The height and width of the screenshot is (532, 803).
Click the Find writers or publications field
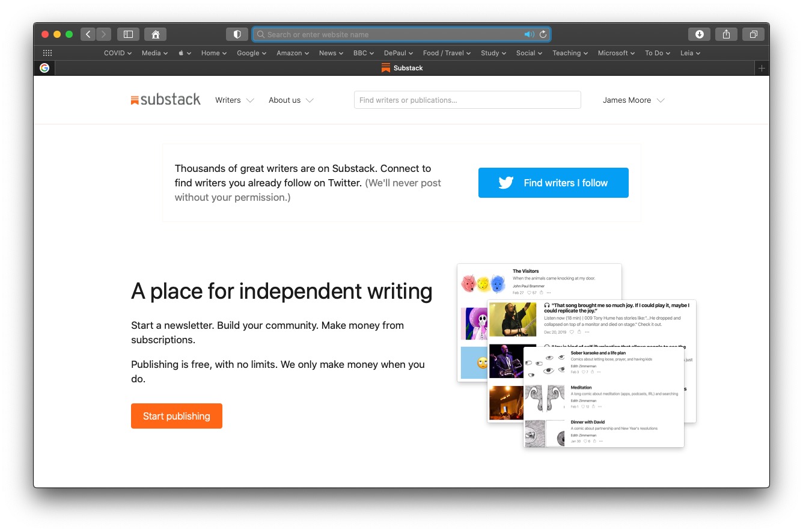pyautogui.click(x=467, y=100)
